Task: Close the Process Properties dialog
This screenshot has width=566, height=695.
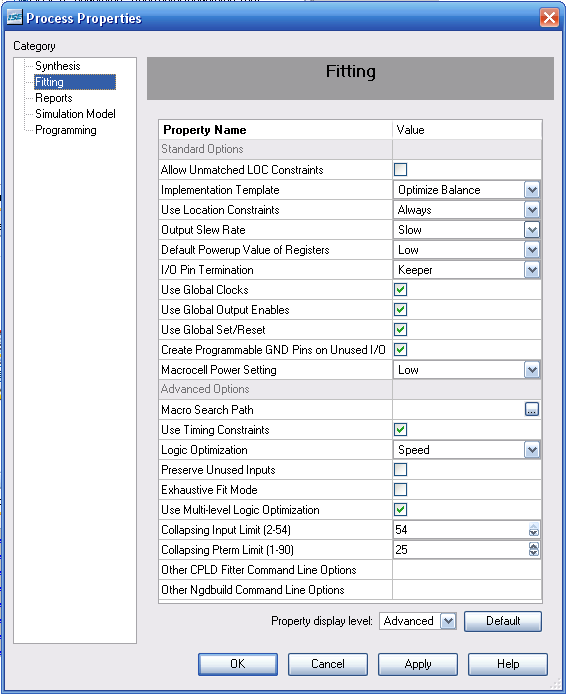Action: click(x=549, y=18)
